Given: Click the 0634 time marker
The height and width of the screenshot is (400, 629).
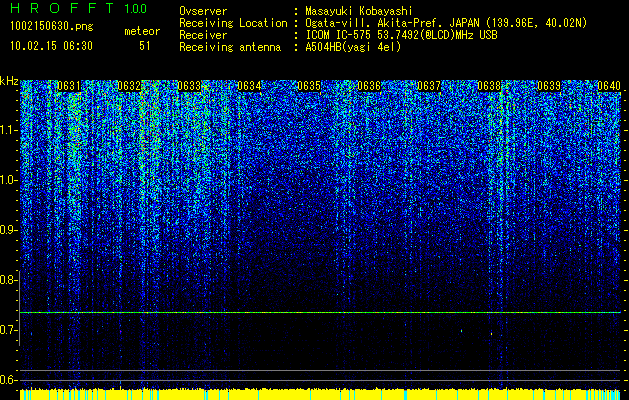Looking at the screenshot, I should [x=249, y=86].
